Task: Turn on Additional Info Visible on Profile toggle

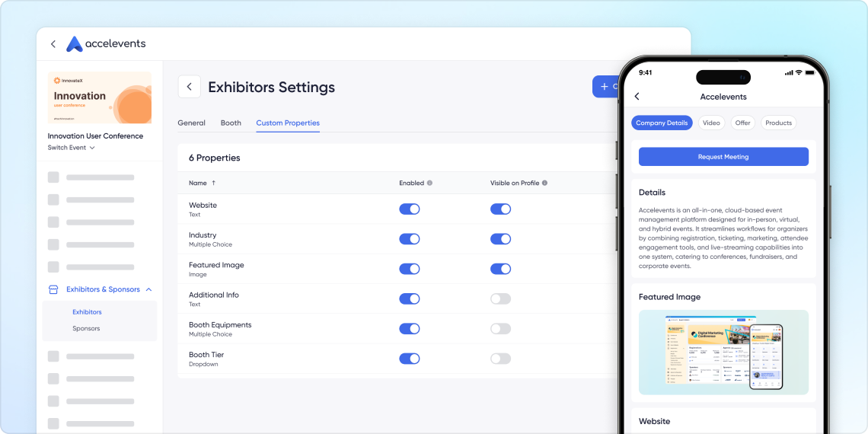Action: click(500, 299)
